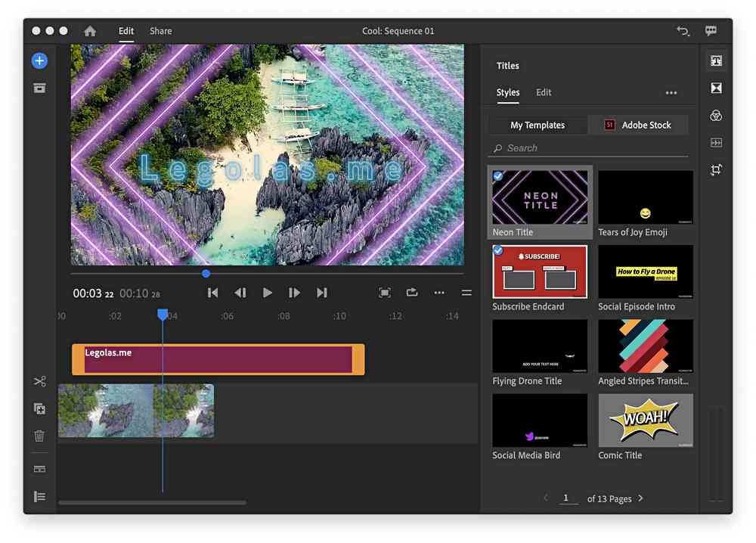
Task: Toggle full screen preview icon
Action: 385,293
